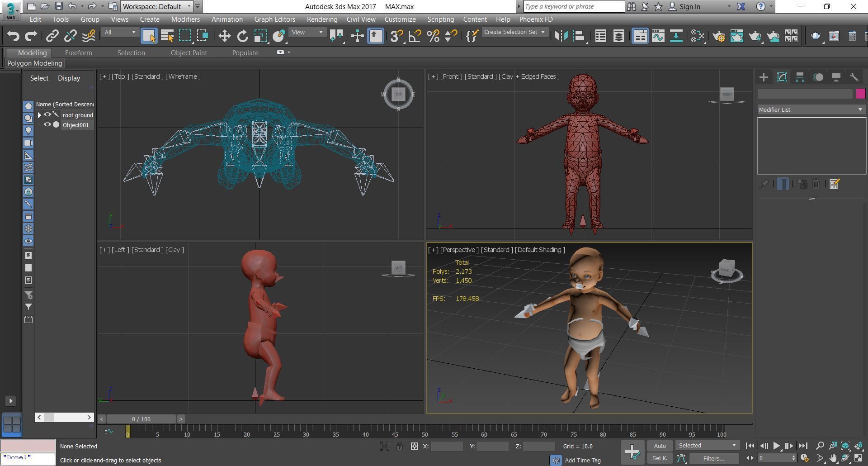Choose the Rectangular Selection Region tool
The height and width of the screenshot is (466, 868).
coord(185,36)
